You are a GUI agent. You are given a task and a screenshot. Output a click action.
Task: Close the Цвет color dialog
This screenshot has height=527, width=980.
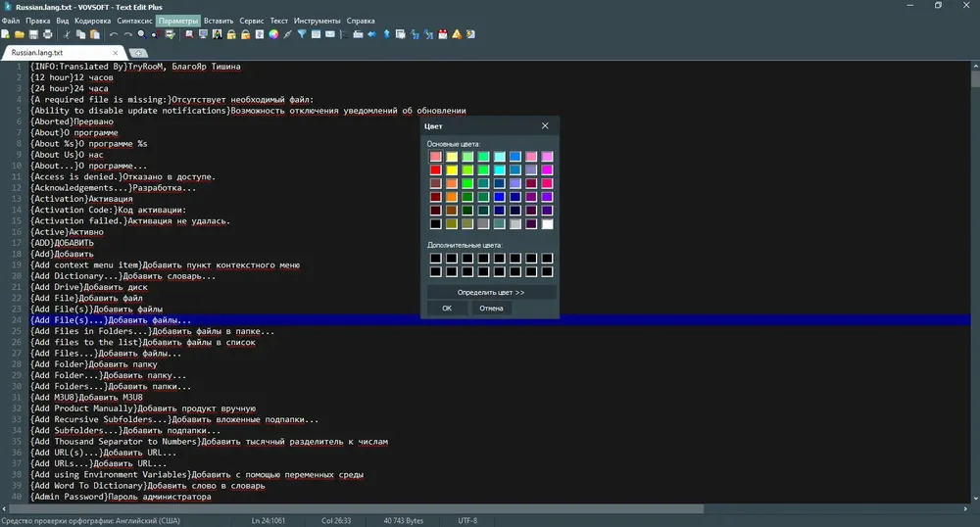[x=545, y=125]
